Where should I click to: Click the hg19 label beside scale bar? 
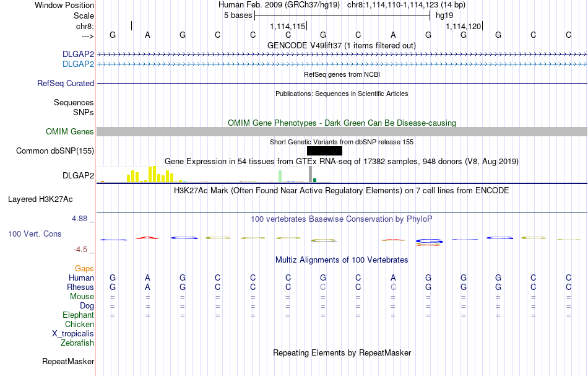pos(444,15)
